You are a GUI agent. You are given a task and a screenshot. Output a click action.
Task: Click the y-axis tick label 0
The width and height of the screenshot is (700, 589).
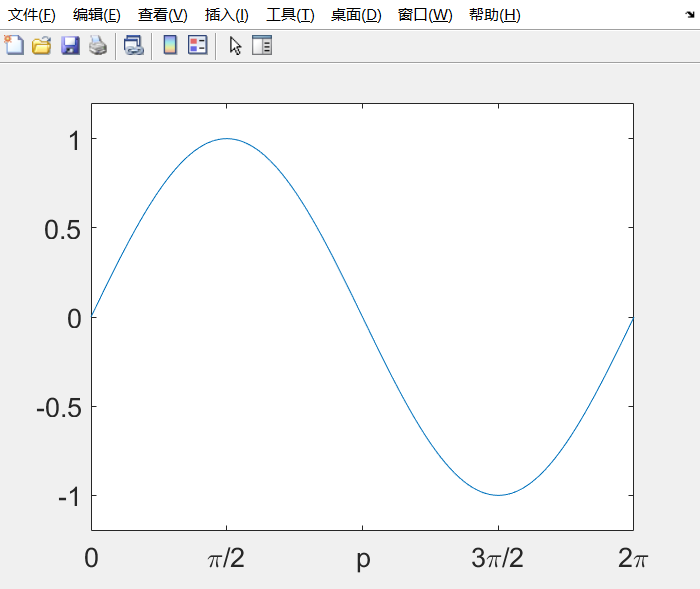coord(75,319)
